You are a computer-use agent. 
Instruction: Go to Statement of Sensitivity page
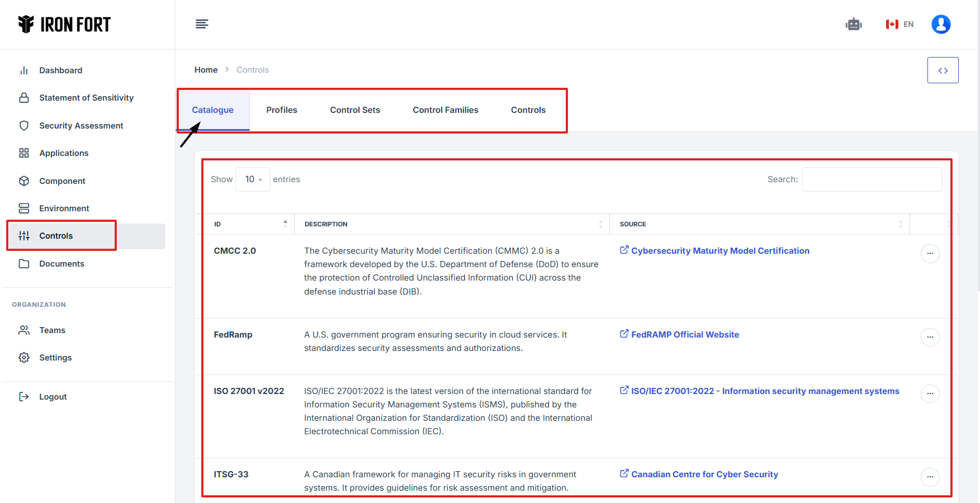[86, 98]
